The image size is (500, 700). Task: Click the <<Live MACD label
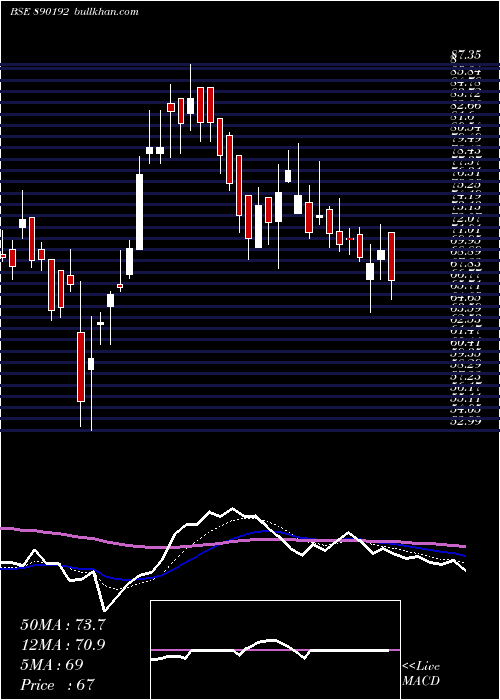pyautogui.click(x=421, y=674)
